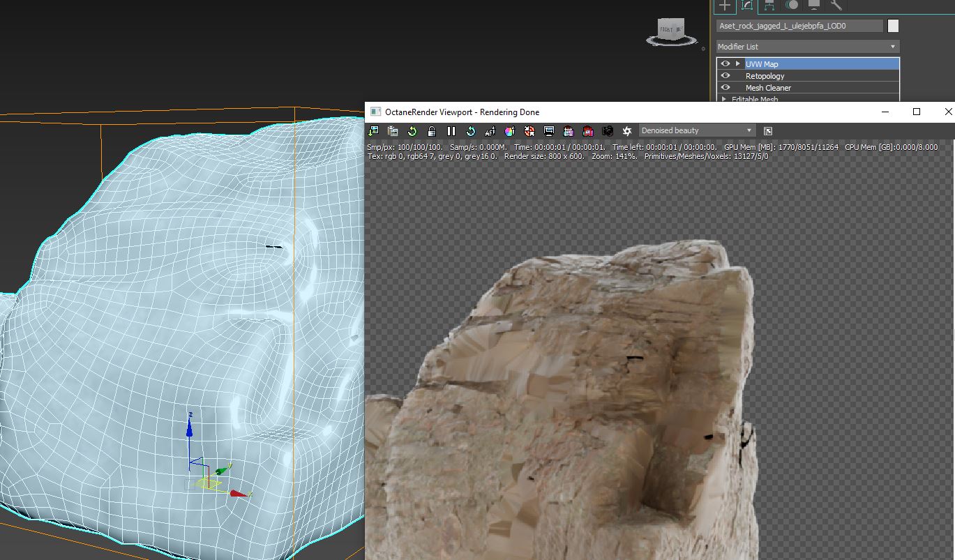Click the white balance color picker icon
955x560 pixels.
510,131
